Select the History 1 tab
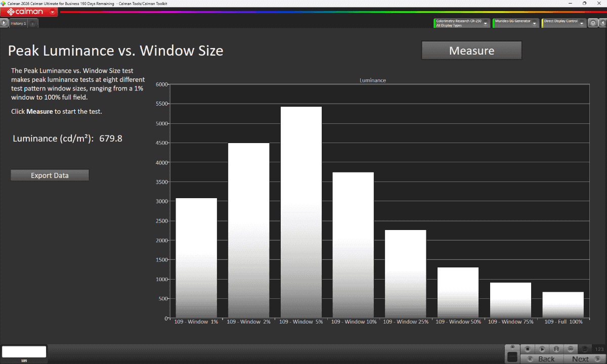607x364 pixels. tap(19, 23)
